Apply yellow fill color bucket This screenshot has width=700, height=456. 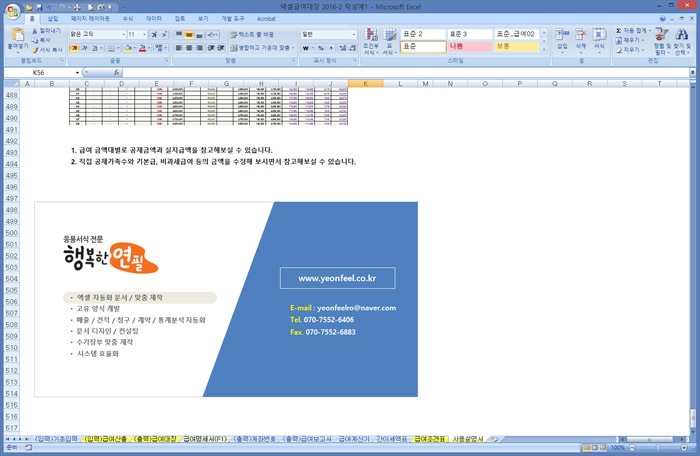(x=128, y=48)
